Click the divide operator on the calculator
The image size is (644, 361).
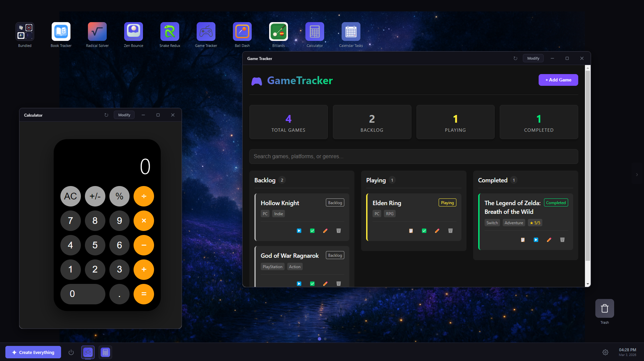point(144,196)
